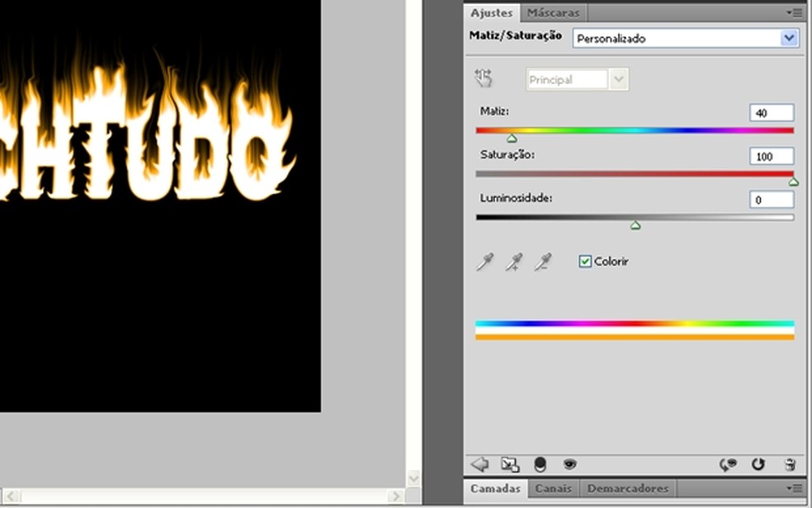
Task: Open the Demarcadores tab
Action: [628, 488]
